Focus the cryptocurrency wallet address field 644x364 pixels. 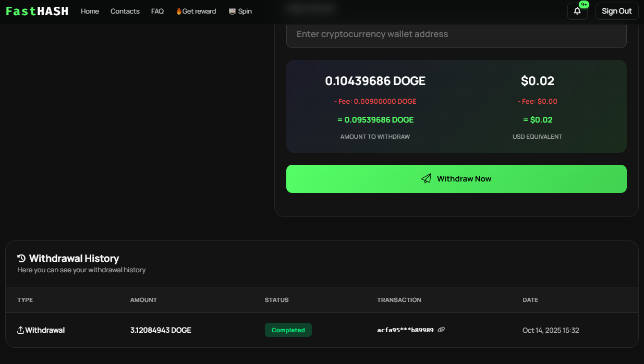tap(456, 34)
